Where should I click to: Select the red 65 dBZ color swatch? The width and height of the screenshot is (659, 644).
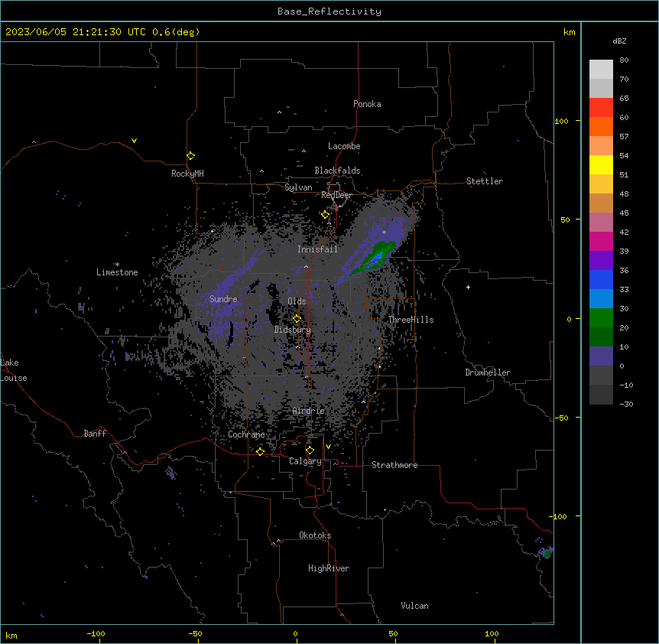click(x=601, y=107)
